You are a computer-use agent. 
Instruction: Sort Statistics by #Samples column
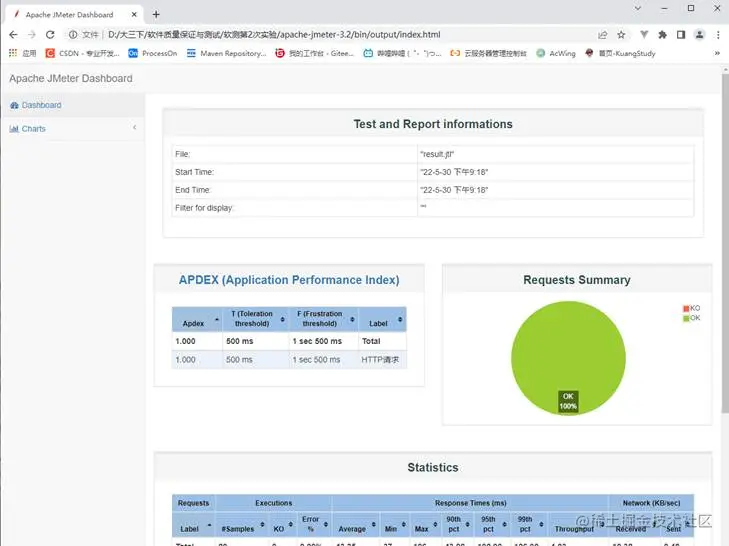242,525
